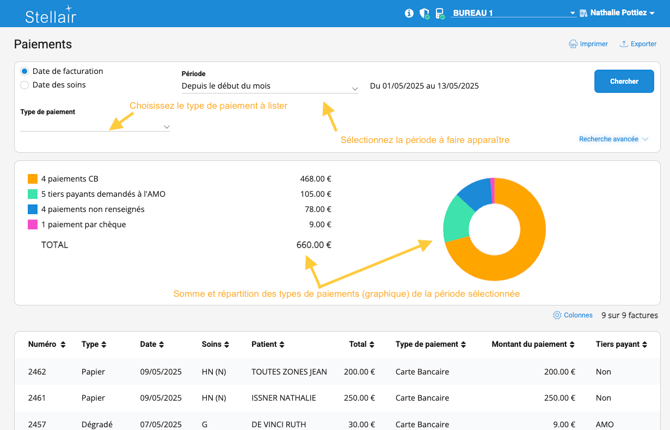The width and height of the screenshot is (670, 430).
Task: Sort by Numéro column arrows
Action: click(63, 345)
